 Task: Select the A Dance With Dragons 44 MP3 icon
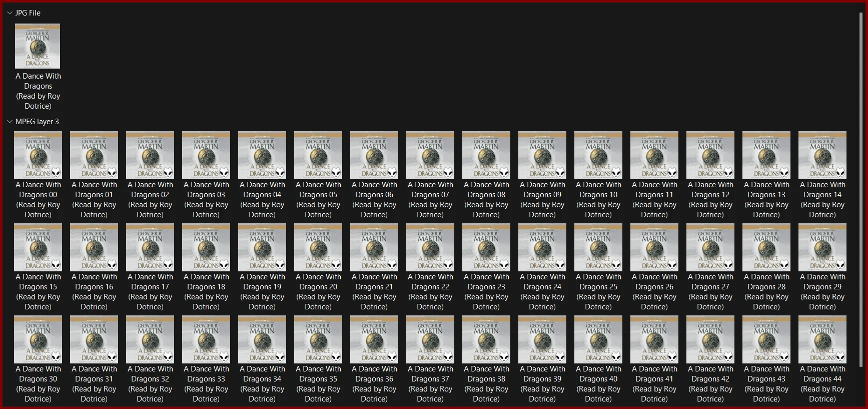click(822, 339)
